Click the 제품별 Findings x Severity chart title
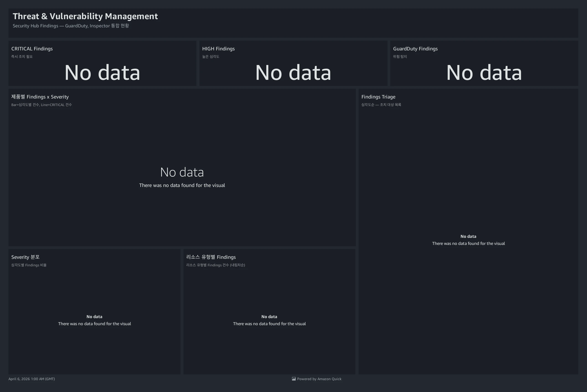 click(x=40, y=97)
